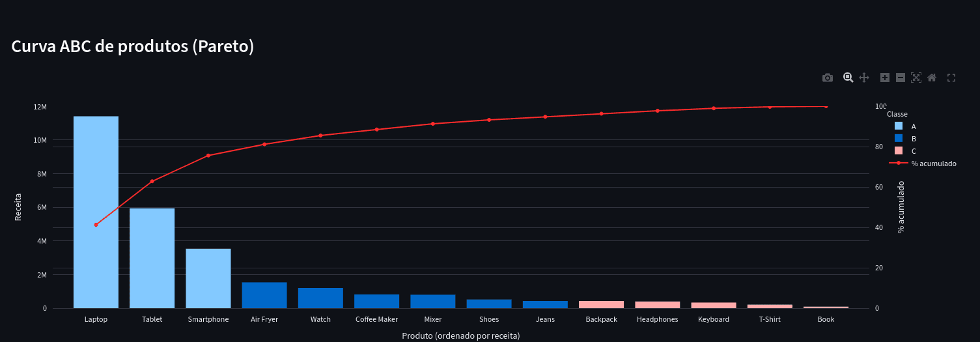Click the Mixer bar
This screenshot has height=342, width=980.
[x=433, y=302]
